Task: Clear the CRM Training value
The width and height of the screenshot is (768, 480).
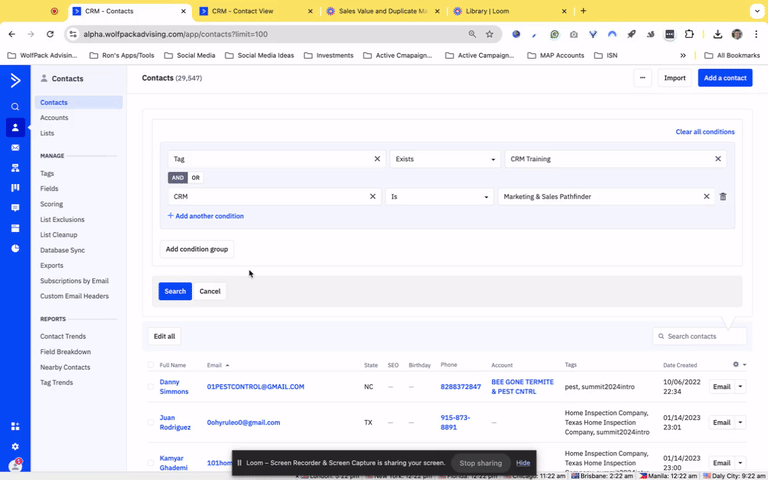Action: [x=718, y=159]
